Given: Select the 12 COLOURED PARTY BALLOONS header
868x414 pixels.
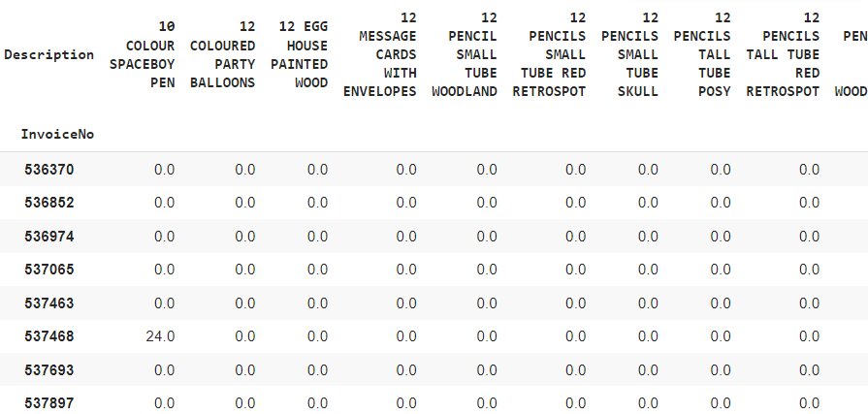Looking at the screenshot, I should pyautogui.click(x=224, y=55).
